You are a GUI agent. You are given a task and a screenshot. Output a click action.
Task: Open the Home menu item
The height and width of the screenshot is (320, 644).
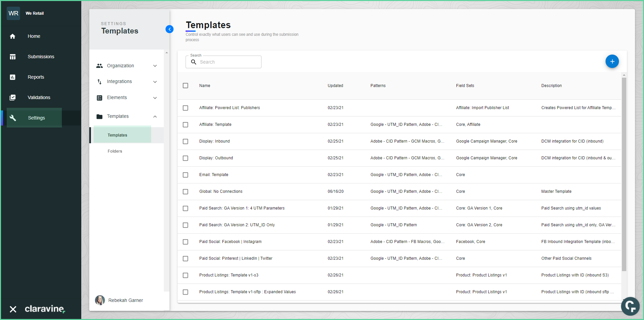pos(34,36)
